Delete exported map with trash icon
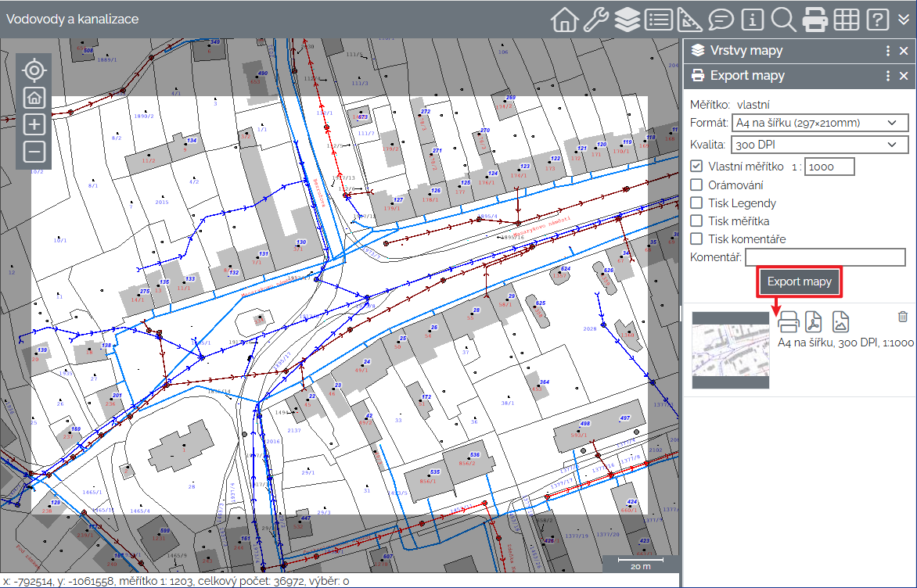This screenshot has height=588, width=917. (x=903, y=317)
